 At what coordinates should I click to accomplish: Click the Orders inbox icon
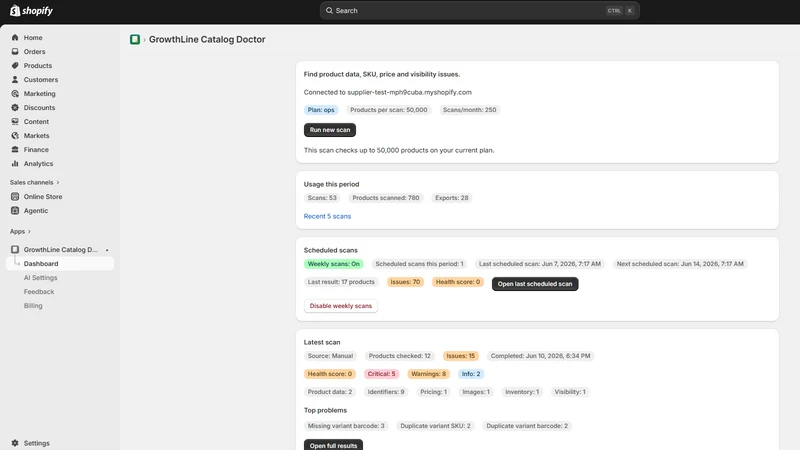coord(15,52)
